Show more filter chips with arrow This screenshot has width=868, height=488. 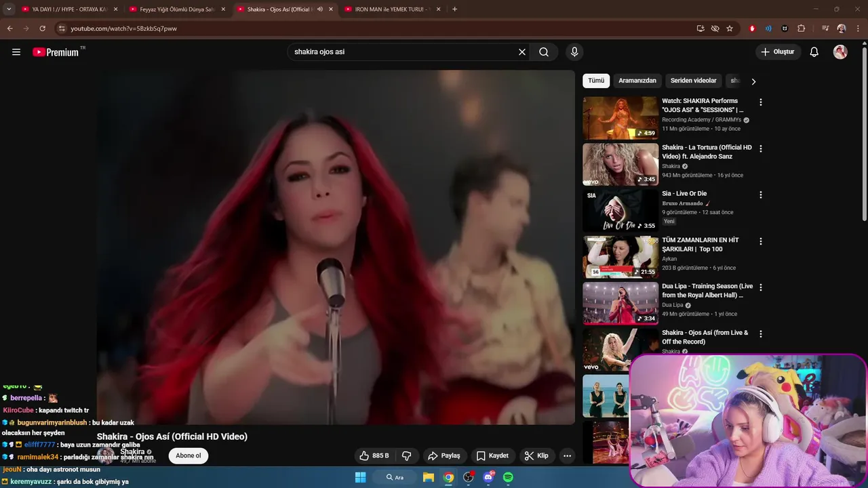click(x=753, y=81)
